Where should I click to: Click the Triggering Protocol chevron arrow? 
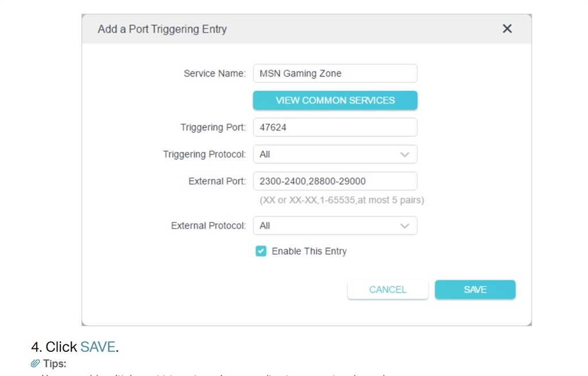405,155
